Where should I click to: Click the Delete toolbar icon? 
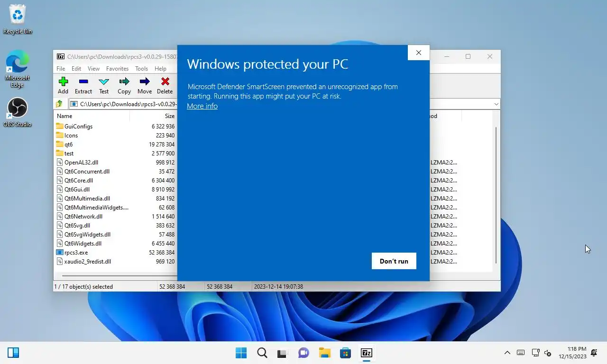[x=165, y=82]
